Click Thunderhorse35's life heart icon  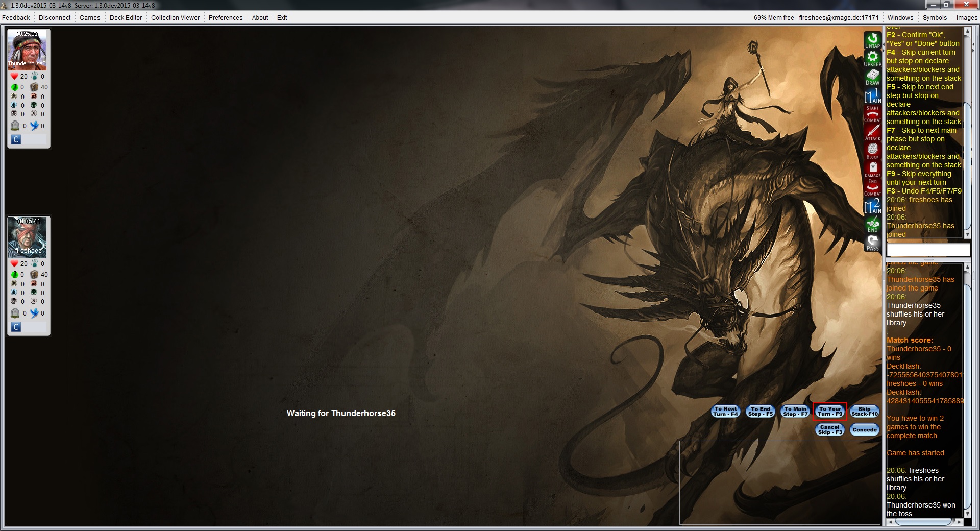point(14,76)
